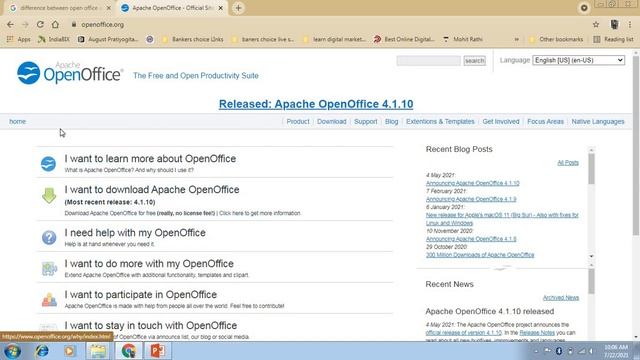Click the participate people icon
Viewport: 640px width, 360px height.
click(x=49, y=300)
